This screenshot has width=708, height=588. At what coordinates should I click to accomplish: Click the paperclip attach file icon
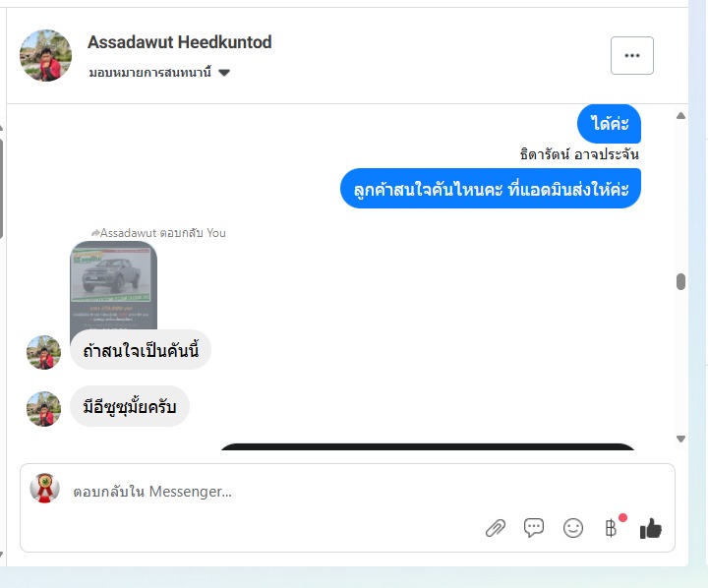(496, 528)
